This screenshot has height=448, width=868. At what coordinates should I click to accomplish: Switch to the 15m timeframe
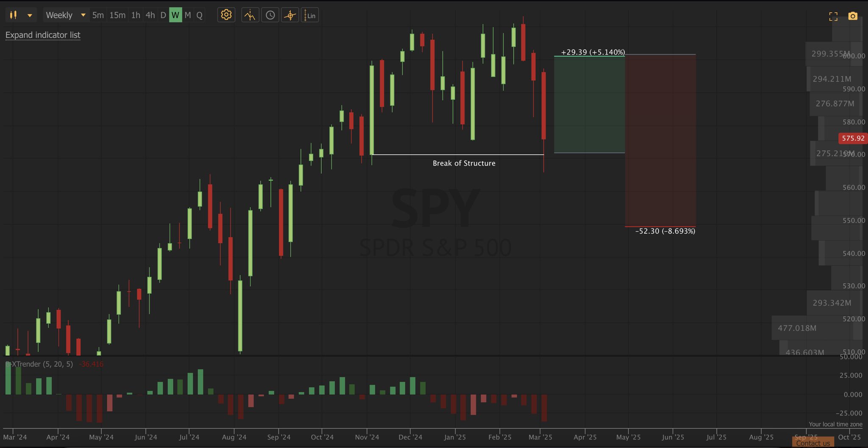(x=117, y=15)
